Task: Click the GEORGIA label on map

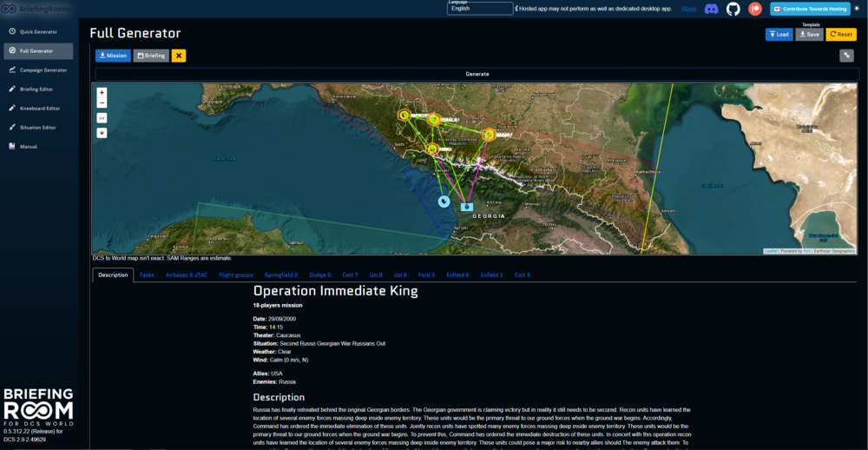Action: (x=490, y=215)
